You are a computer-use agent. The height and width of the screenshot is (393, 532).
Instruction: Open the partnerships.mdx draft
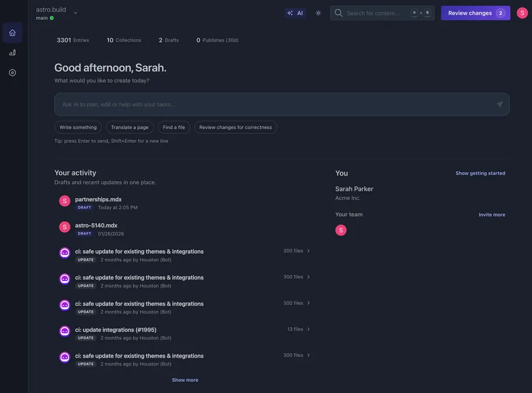pos(99,199)
